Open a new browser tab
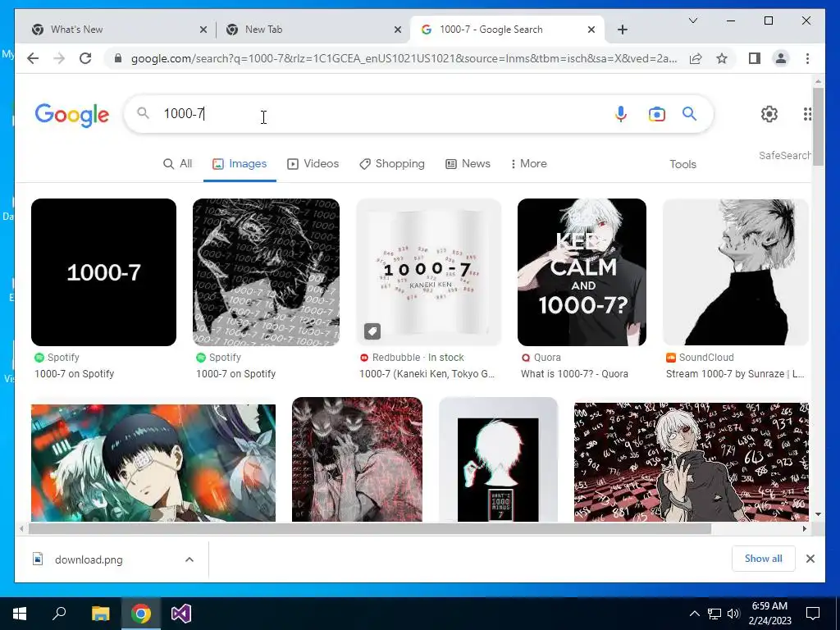 tap(622, 30)
